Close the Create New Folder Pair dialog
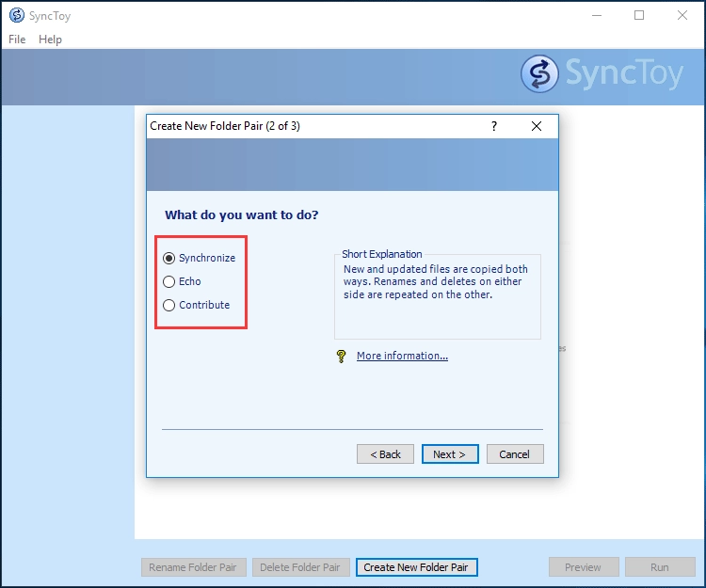This screenshot has height=588, width=706. (x=537, y=126)
